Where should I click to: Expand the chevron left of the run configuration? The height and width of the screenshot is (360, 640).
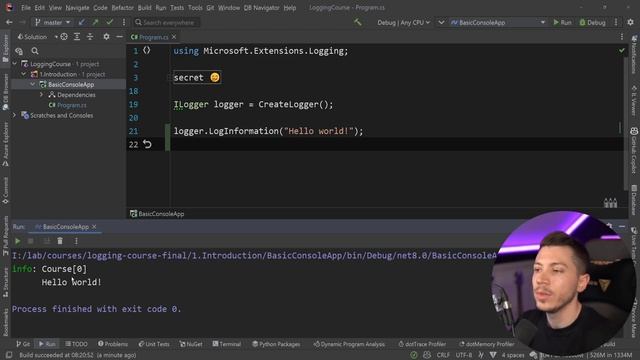[x=441, y=22]
